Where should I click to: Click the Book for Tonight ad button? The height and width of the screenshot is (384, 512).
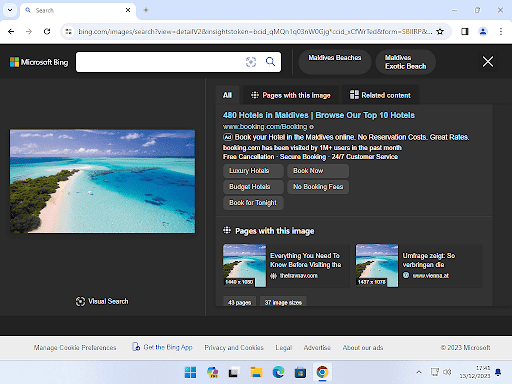pos(253,203)
